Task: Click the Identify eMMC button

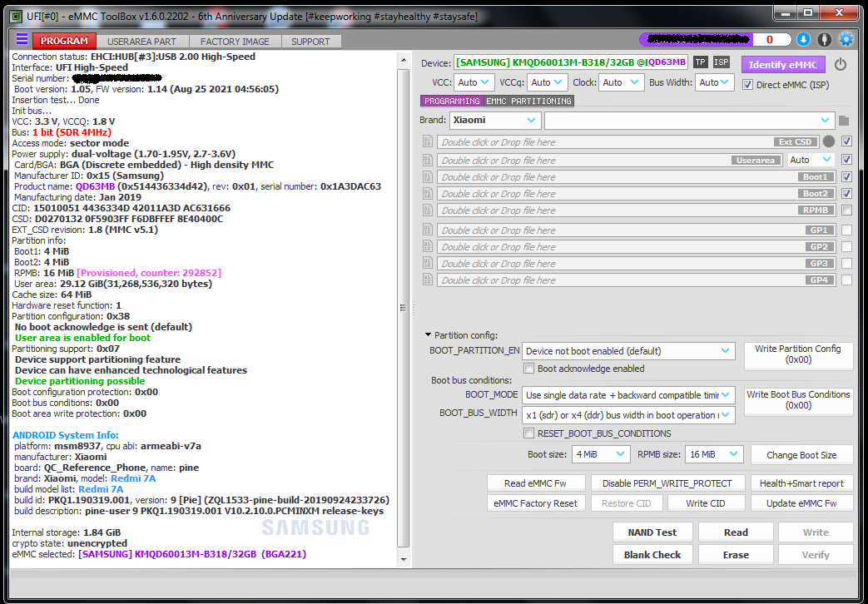Action: (x=783, y=65)
